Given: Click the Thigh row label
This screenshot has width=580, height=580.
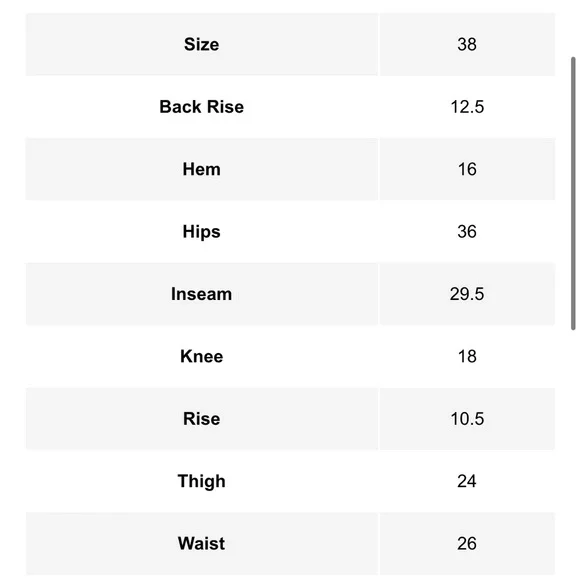Looking at the screenshot, I should [202, 481].
